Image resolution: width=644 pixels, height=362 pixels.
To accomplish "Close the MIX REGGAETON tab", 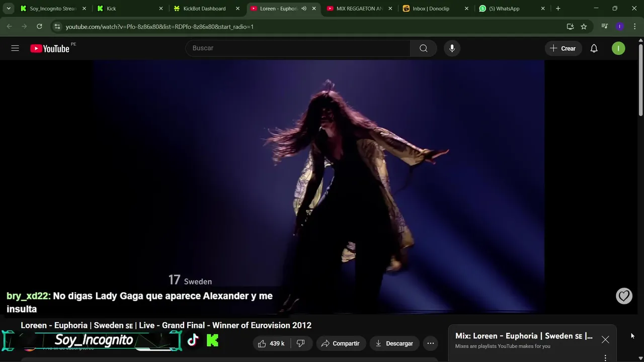I will [390, 9].
